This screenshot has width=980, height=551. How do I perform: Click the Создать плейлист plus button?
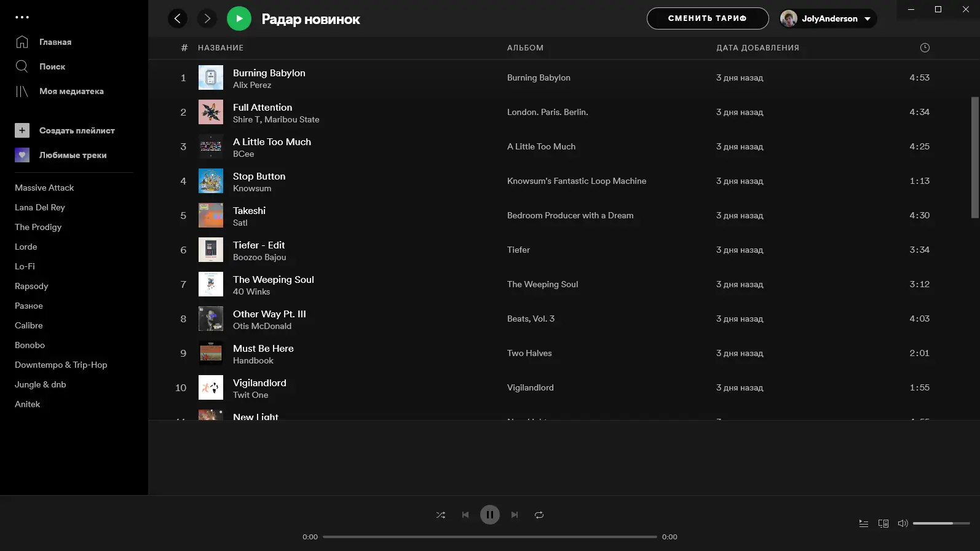pyautogui.click(x=22, y=130)
